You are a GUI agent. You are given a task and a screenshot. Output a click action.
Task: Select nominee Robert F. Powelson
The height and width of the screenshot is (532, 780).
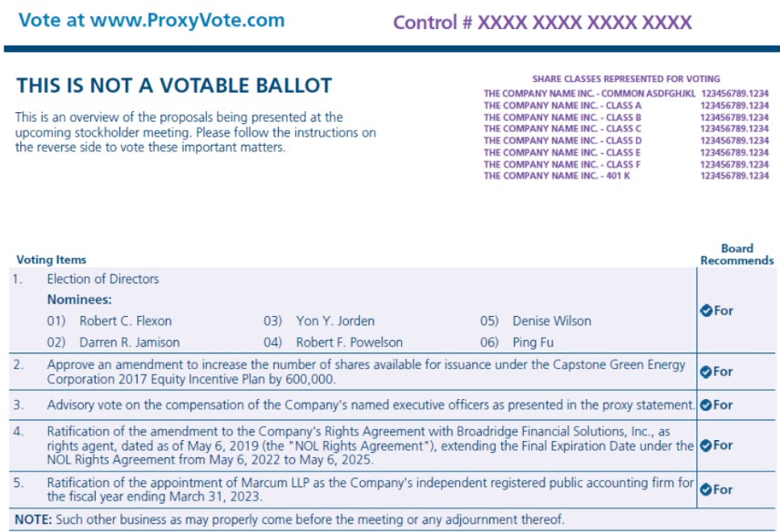[x=348, y=343]
